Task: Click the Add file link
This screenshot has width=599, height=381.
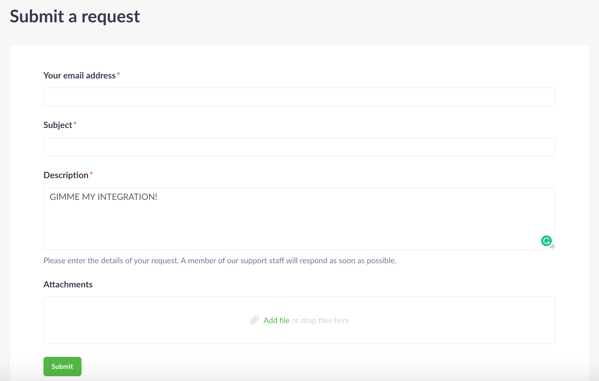Action: point(276,320)
